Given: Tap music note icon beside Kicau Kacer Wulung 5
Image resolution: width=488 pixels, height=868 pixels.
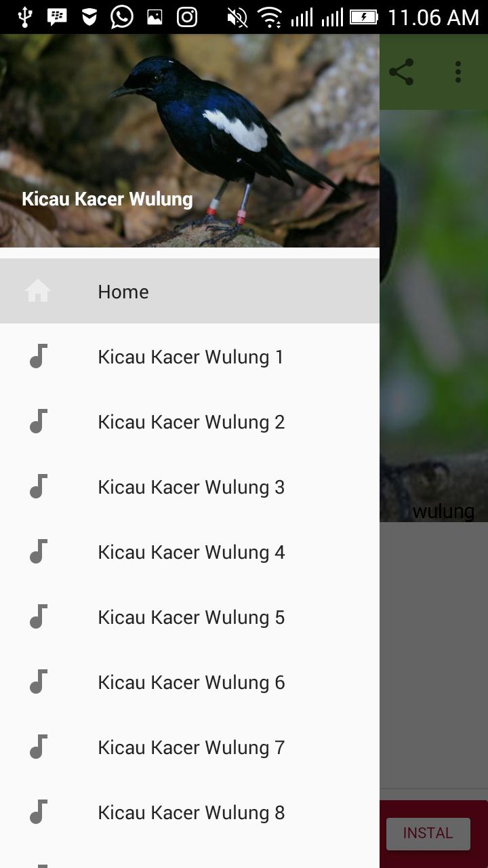Looking at the screenshot, I should pos(39,616).
